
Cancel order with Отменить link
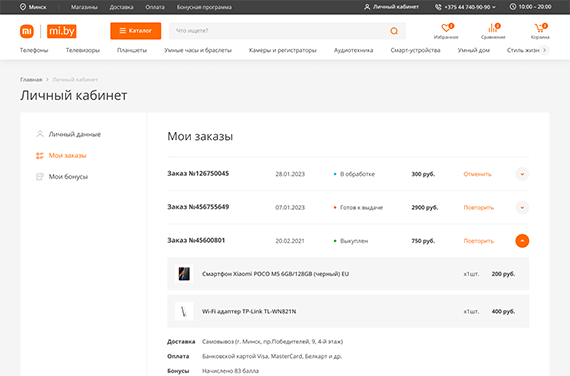click(x=477, y=174)
